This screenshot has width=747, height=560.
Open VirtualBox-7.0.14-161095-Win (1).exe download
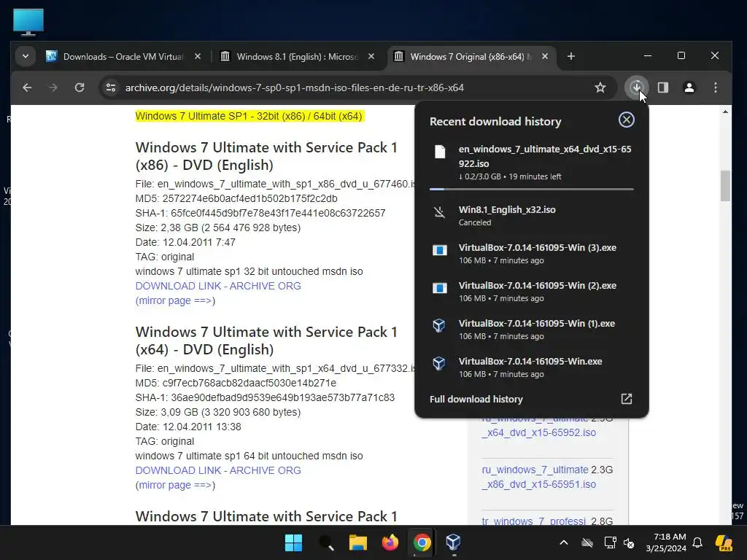(531, 329)
